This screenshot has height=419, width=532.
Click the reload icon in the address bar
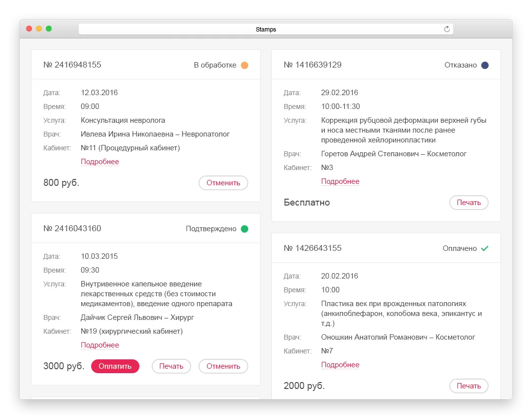click(447, 29)
